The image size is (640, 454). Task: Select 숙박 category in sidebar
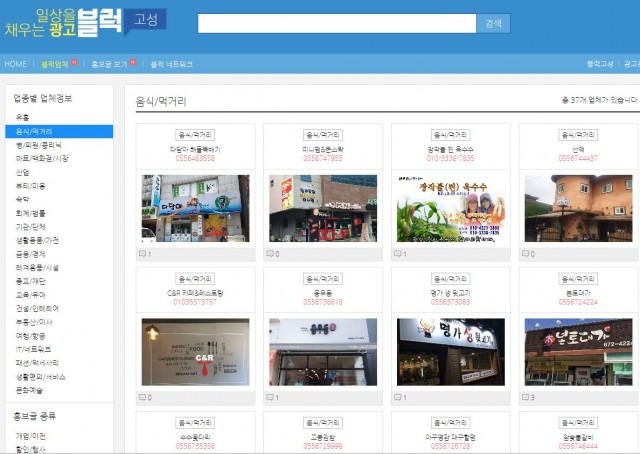tap(22, 199)
